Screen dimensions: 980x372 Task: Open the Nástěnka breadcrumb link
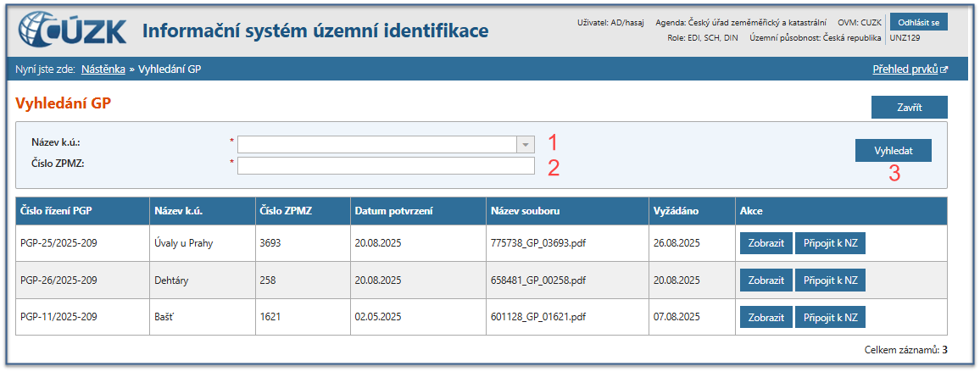pos(103,69)
